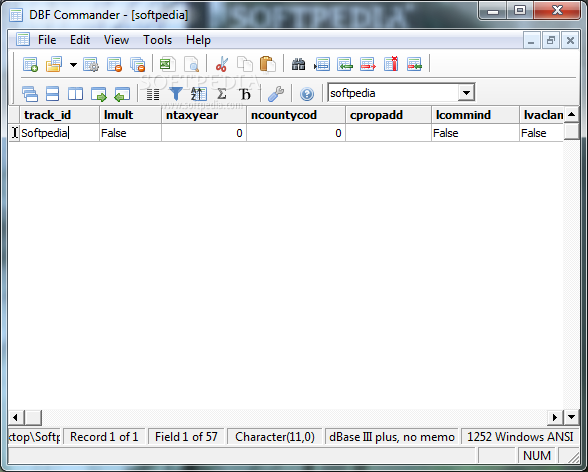
Task: Open the File menu
Action: pyautogui.click(x=47, y=40)
